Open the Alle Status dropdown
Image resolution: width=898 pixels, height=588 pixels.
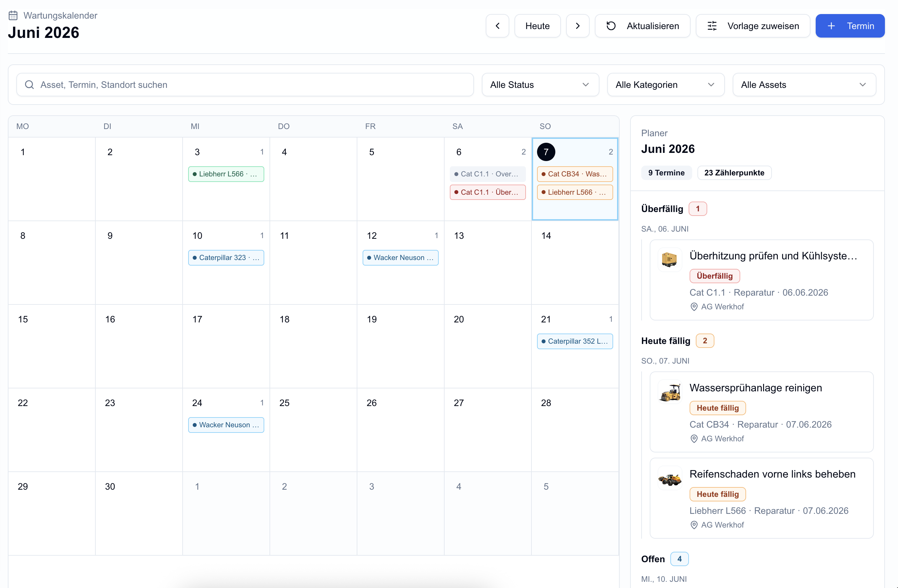pyautogui.click(x=540, y=85)
